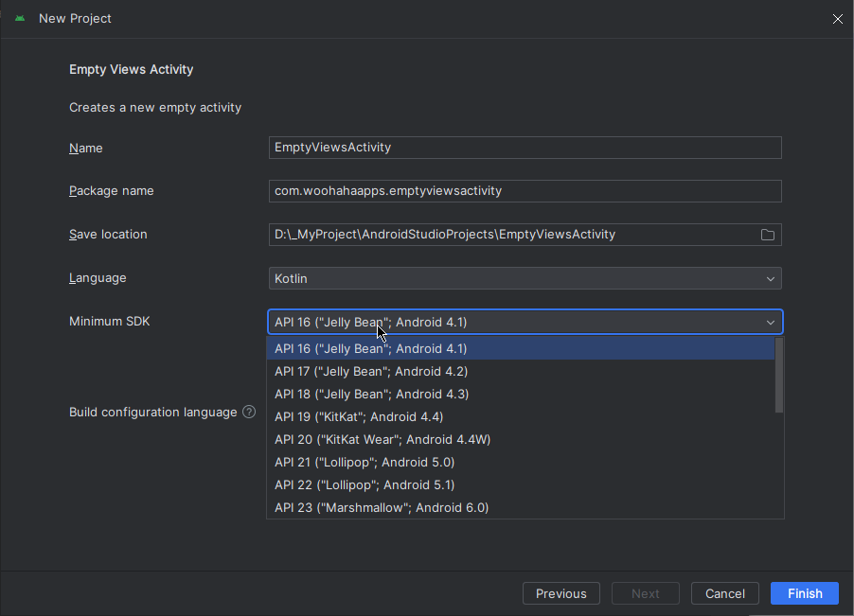Click the Cancel button

pyautogui.click(x=725, y=593)
